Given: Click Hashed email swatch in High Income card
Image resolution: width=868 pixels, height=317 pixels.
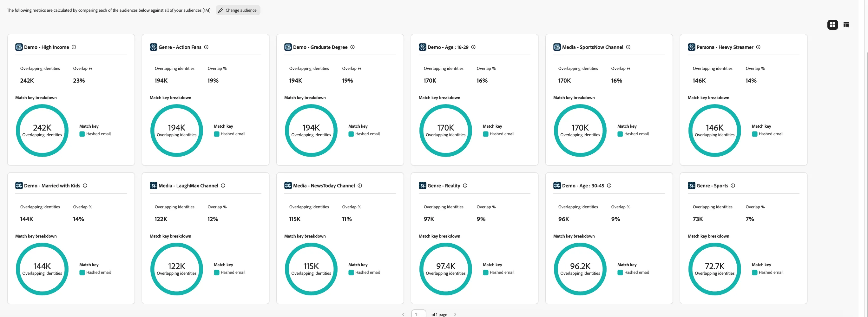Looking at the screenshot, I should click(82, 134).
